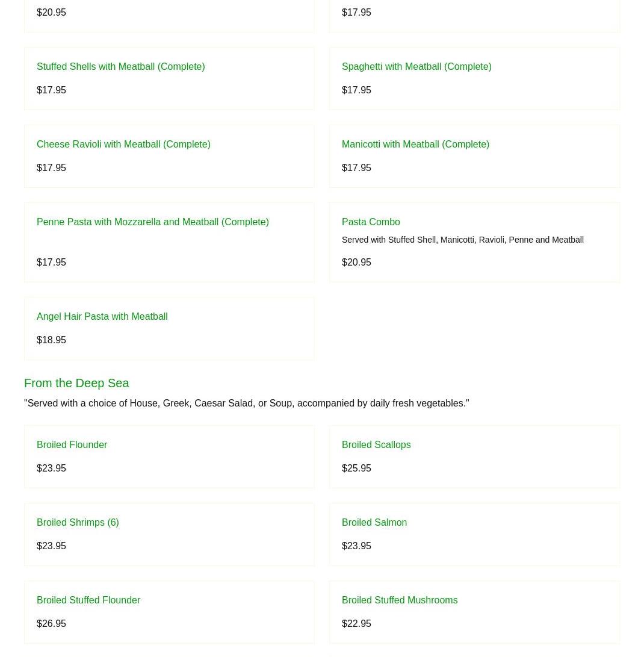Viewport: 644px width, 657px height.
Task: Open Broiled Stuffed Flounder item
Action: tap(88, 600)
